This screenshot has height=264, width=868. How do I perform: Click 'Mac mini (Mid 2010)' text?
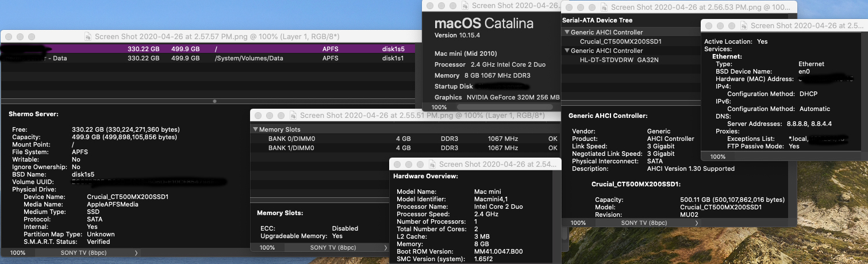(x=467, y=53)
